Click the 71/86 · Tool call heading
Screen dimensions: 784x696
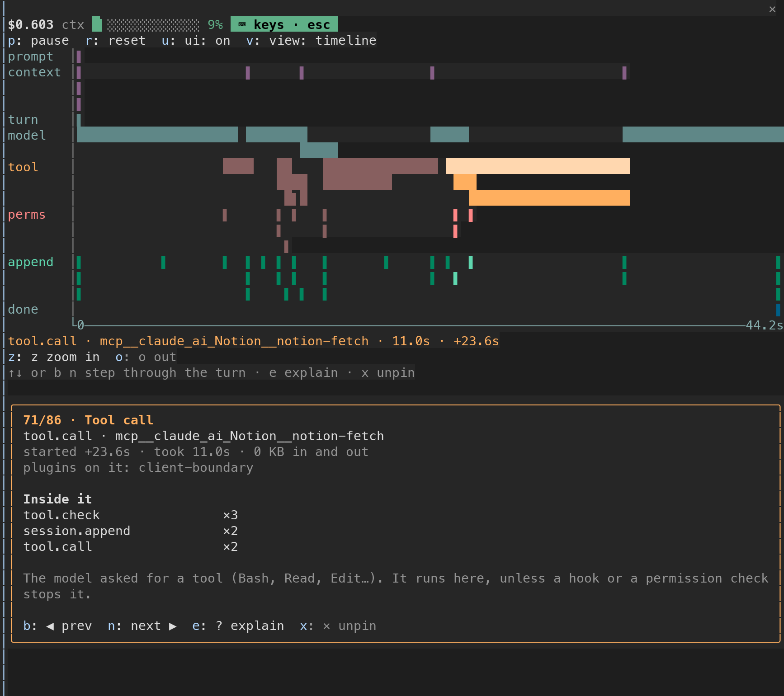click(88, 420)
